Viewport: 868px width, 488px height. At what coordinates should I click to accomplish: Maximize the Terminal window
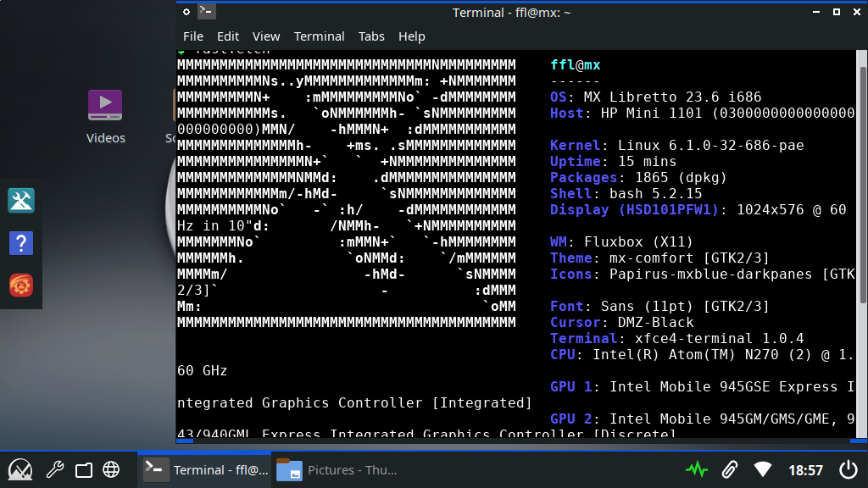(837, 12)
